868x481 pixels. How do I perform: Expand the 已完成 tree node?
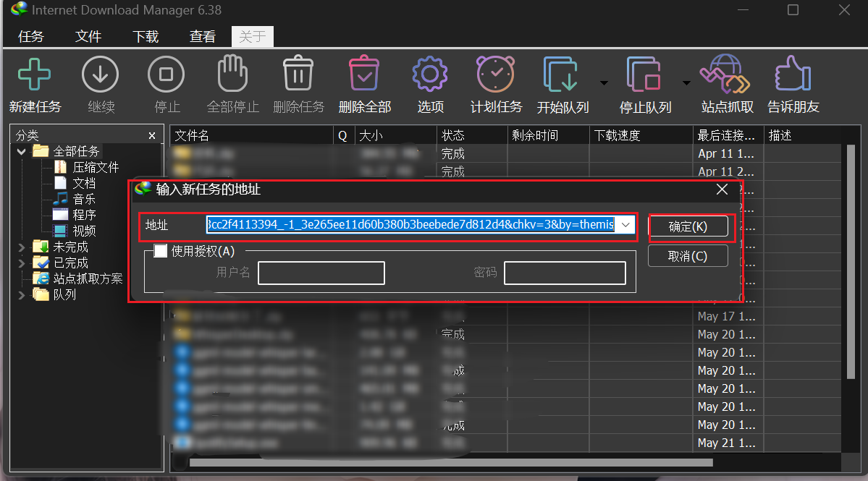click(22, 263)
